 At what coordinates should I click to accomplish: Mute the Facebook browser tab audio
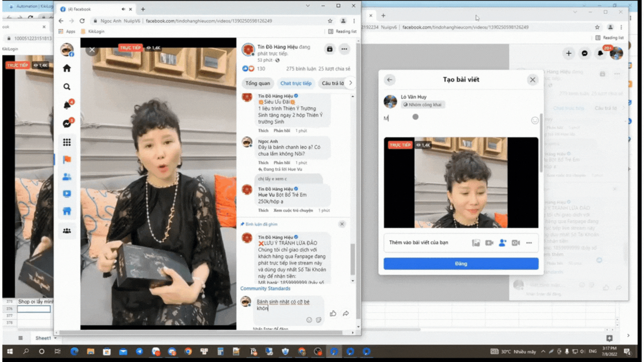coord(124,9)
